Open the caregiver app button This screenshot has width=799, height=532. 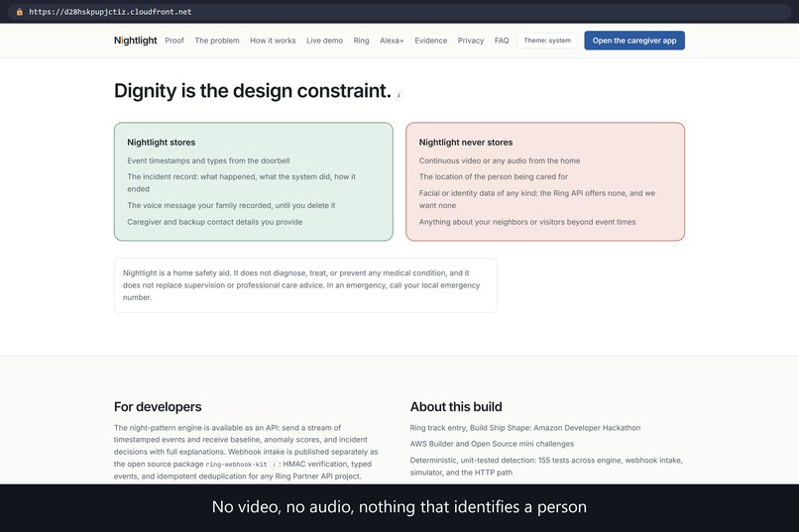point(633,41)
